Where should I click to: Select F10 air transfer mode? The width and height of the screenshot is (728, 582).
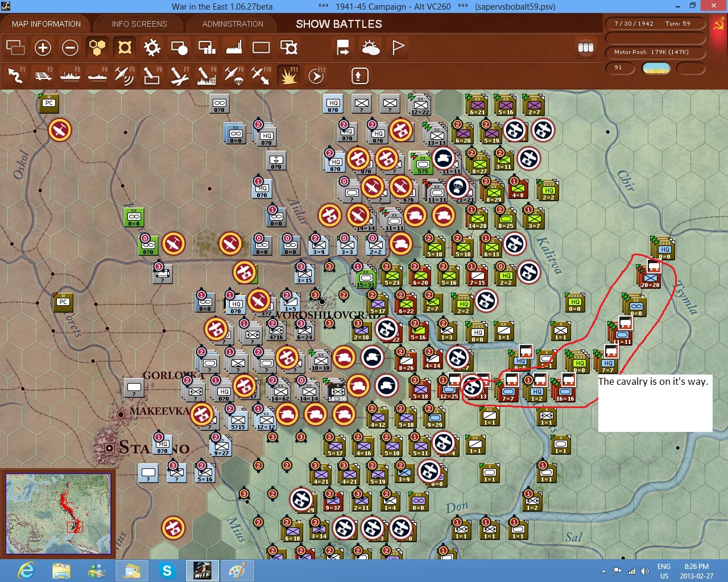click(261, 76)
